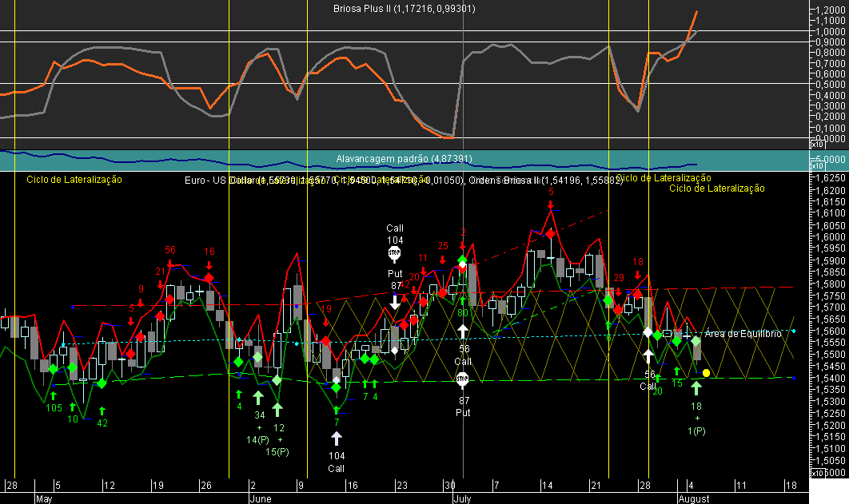Click the STOP sign icon below Call 104
This screenshot has height=504, width=849.
coord(394,253)
